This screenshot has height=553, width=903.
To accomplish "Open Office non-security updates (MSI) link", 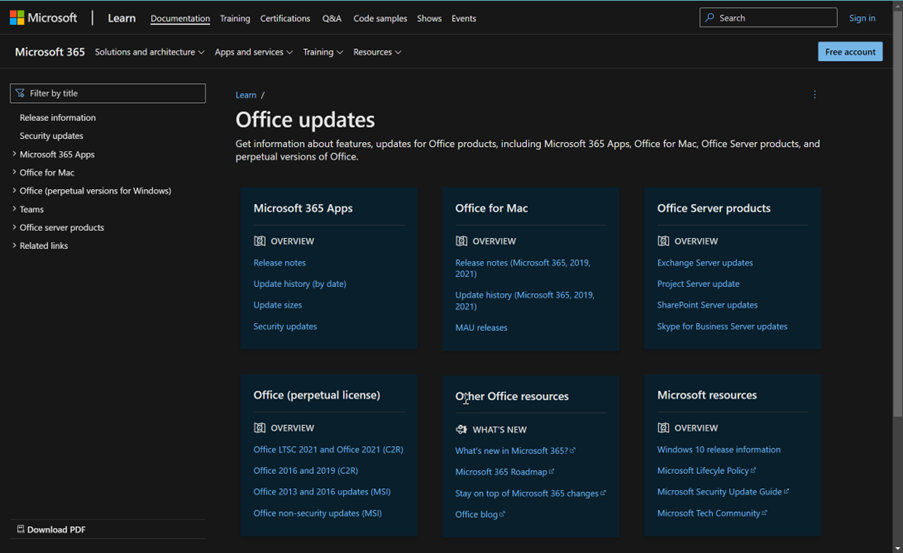I will (317, 513).
